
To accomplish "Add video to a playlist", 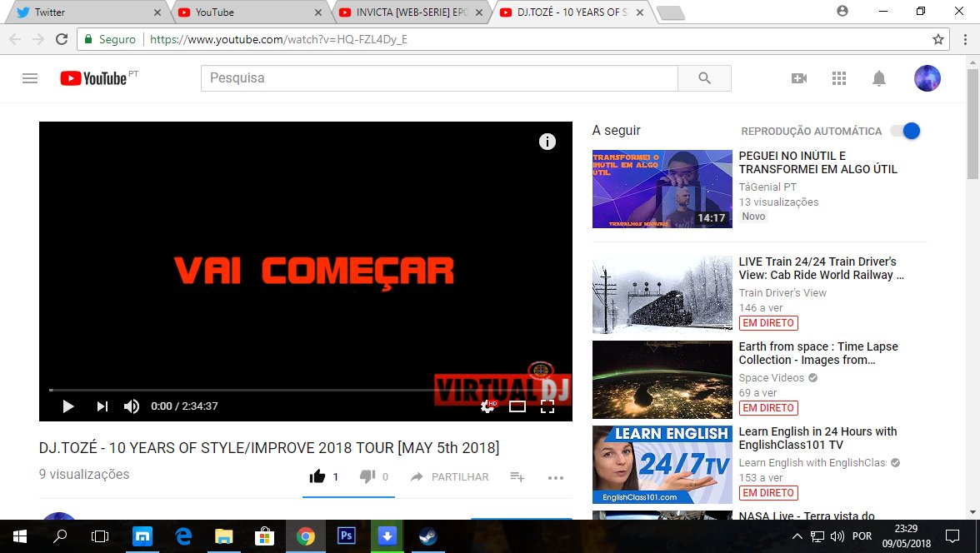I will pyautogui.click(x=517, y=476).
